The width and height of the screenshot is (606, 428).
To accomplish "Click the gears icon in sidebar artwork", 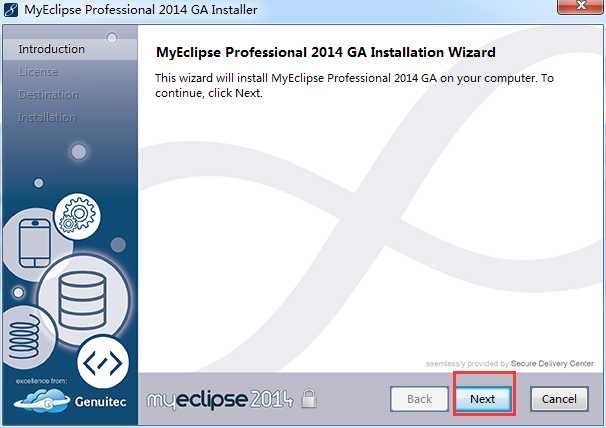I will point(77,217).
